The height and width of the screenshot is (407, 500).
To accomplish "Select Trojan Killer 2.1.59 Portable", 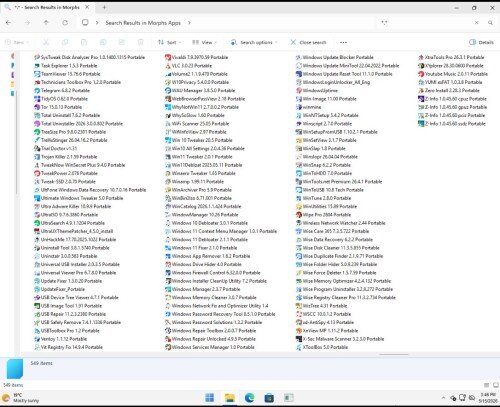I will tap(66, 157).
